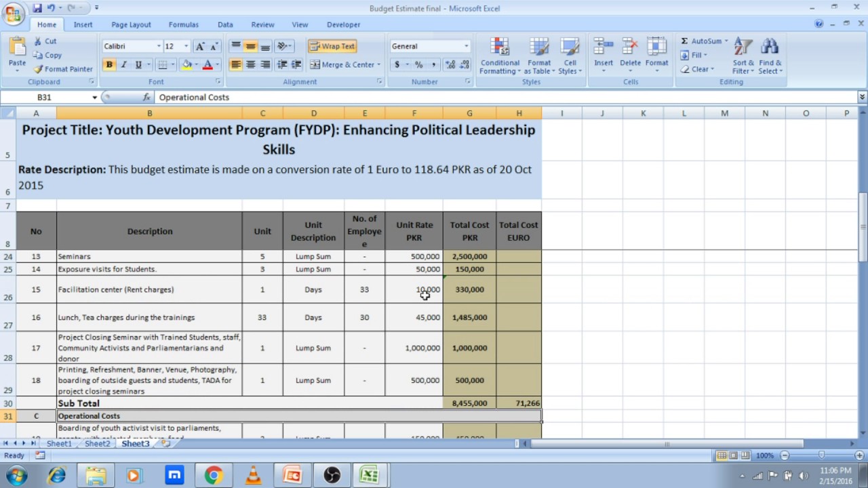Open Excel from the Windows taskbar
Viewport: 868px width, 488px height.
pyautogui.click(x=370, y=475)
